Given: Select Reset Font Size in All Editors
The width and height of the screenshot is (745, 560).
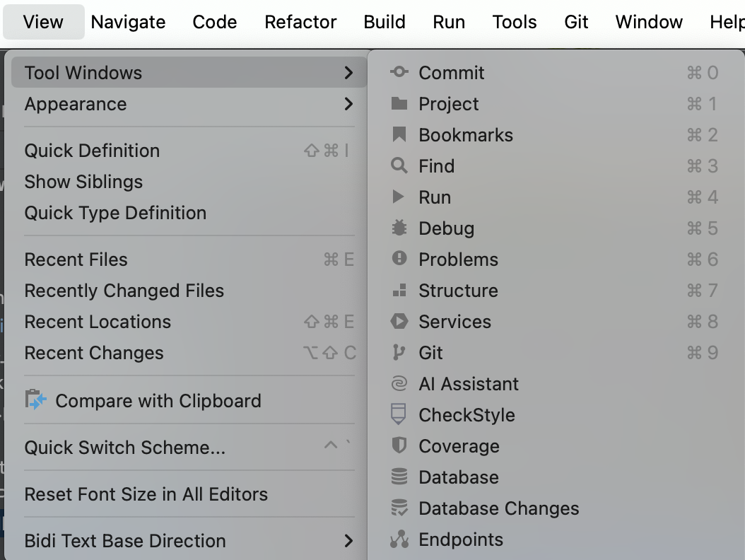Looking at the screenshot, I should coord(146,494).
